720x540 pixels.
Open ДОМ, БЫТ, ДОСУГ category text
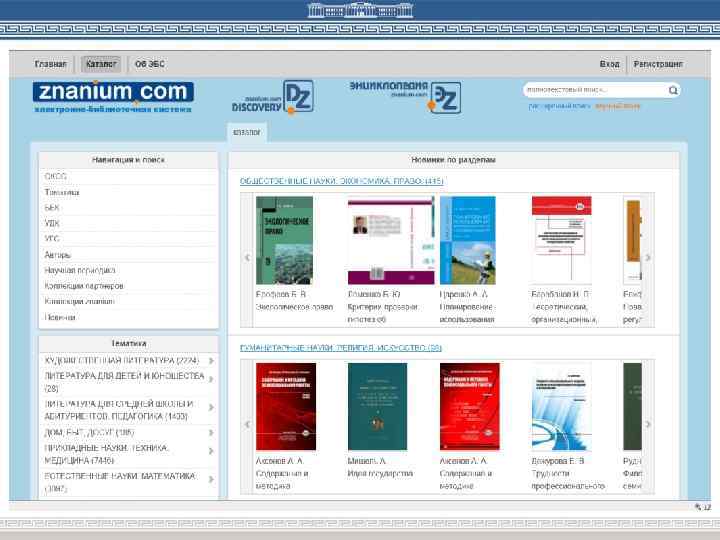coord(89,433)
